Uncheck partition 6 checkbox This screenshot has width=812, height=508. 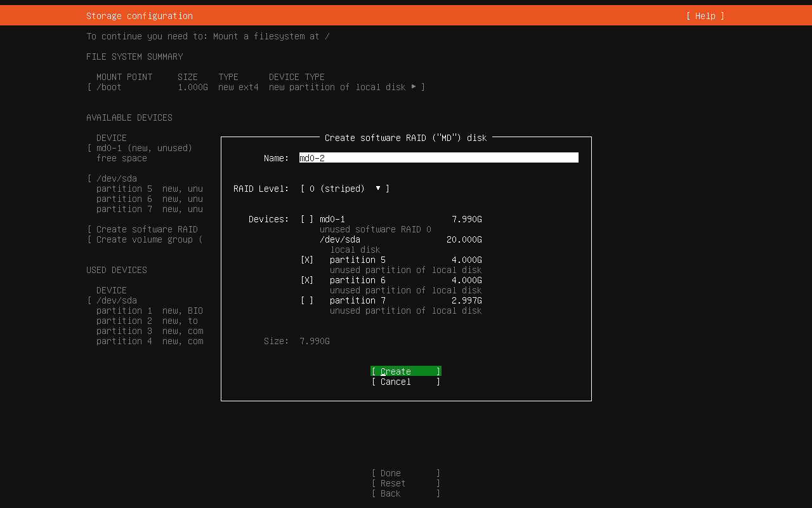(307, 280)
